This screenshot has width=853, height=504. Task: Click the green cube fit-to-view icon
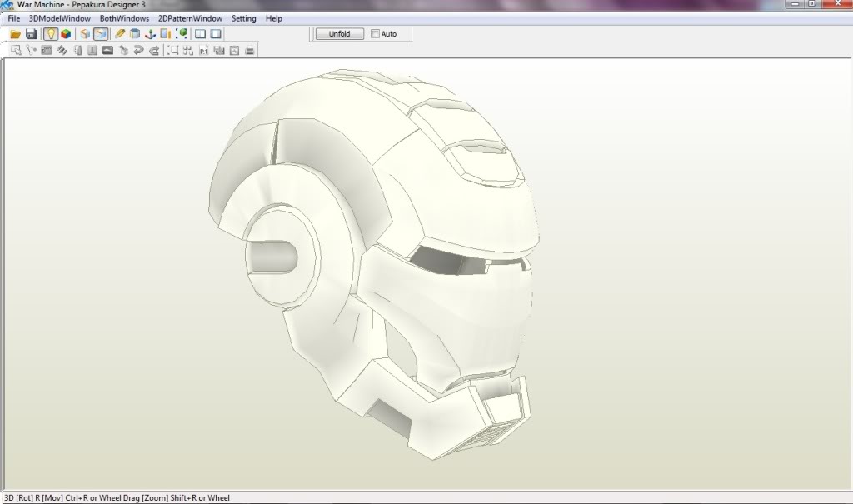[x=182, y=34]
